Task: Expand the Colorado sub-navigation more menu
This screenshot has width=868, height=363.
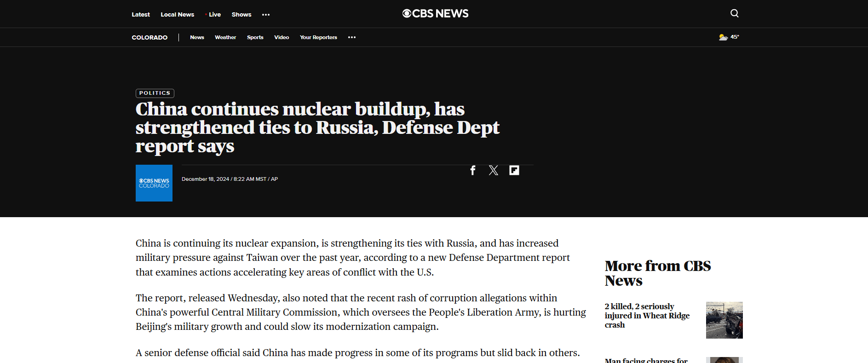Action: [x=352, y=38]
